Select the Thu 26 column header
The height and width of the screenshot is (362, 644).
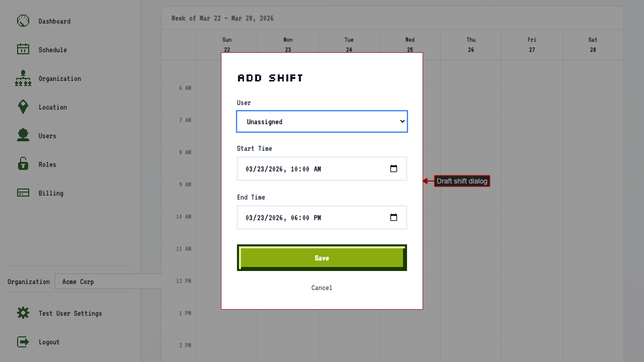coord(471,45)
